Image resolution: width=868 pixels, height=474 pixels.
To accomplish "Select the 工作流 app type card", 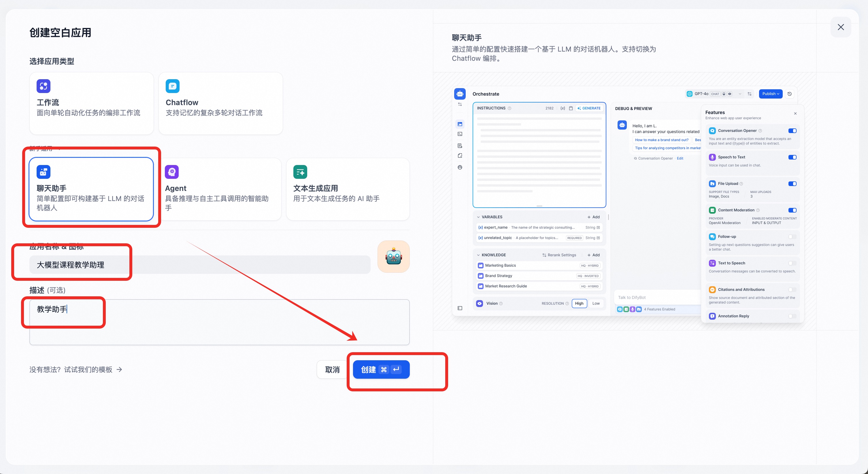I will (x=91, y=103).
